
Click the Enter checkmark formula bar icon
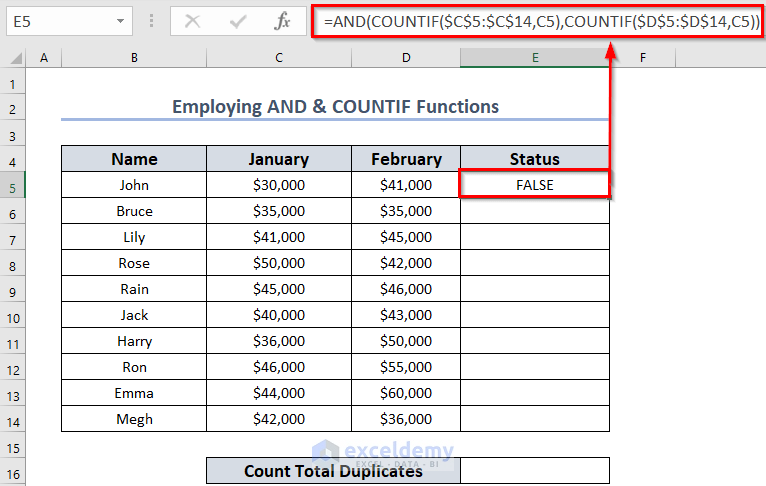click(238, 20)
